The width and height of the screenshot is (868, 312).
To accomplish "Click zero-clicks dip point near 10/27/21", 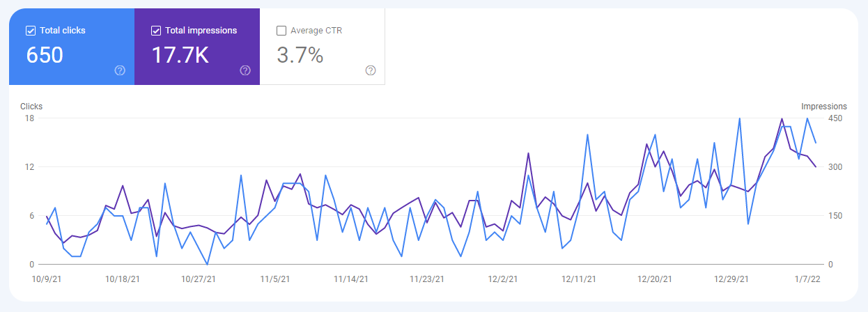I will pyautogui.click(x=208, y=264).
